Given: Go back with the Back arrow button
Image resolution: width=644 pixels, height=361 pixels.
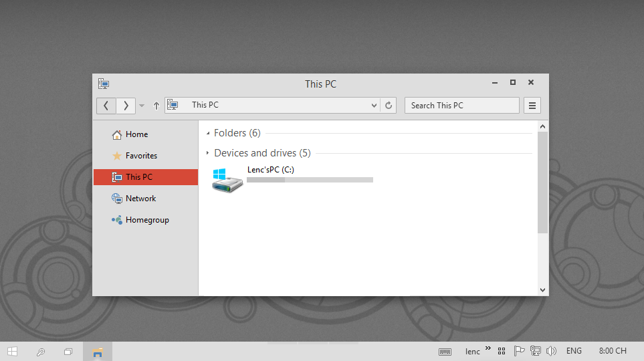Looking at the screenshot, I should tap(106, 106).
